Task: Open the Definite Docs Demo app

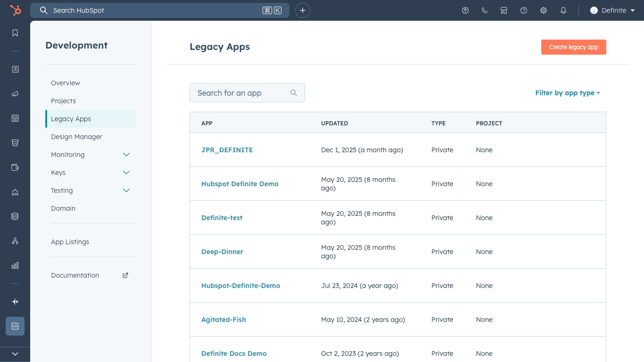Action: click(x=234, y=354)
